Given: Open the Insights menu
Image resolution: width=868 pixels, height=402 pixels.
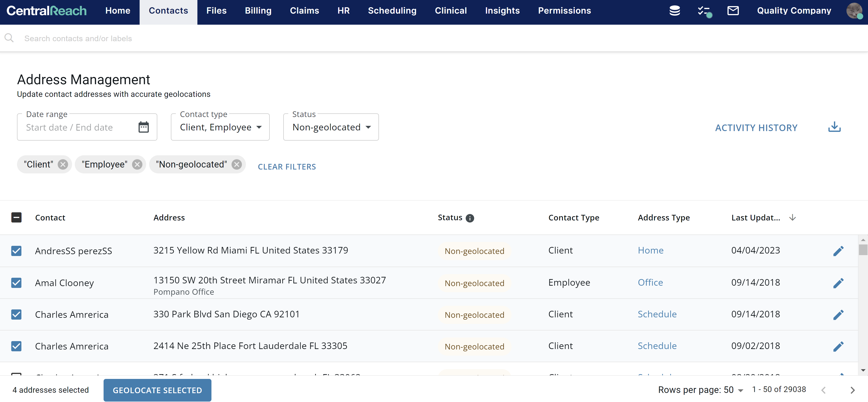Looking at the screenshot, I should click(x=502, y=11).
